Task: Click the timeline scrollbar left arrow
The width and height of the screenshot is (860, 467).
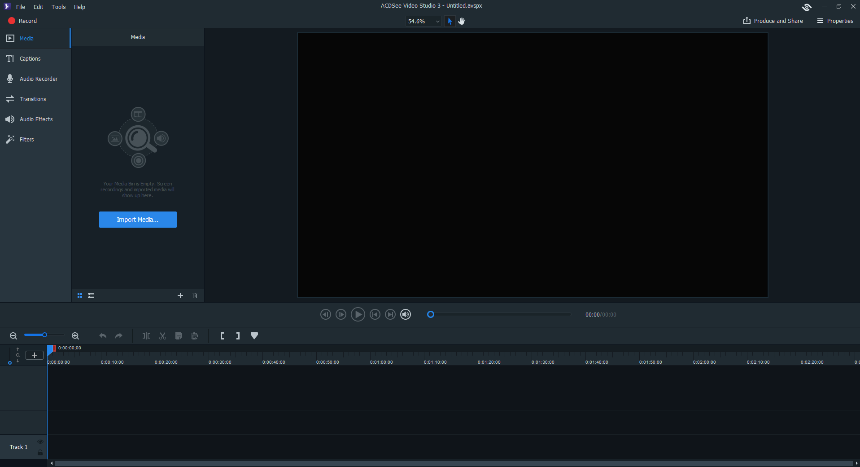Action: pos(52,463)
